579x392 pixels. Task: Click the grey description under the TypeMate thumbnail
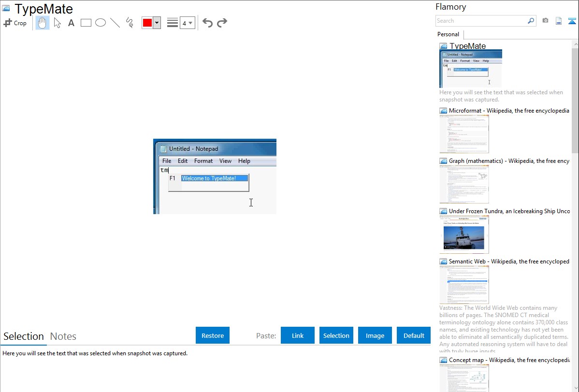(x=501, y=96)
